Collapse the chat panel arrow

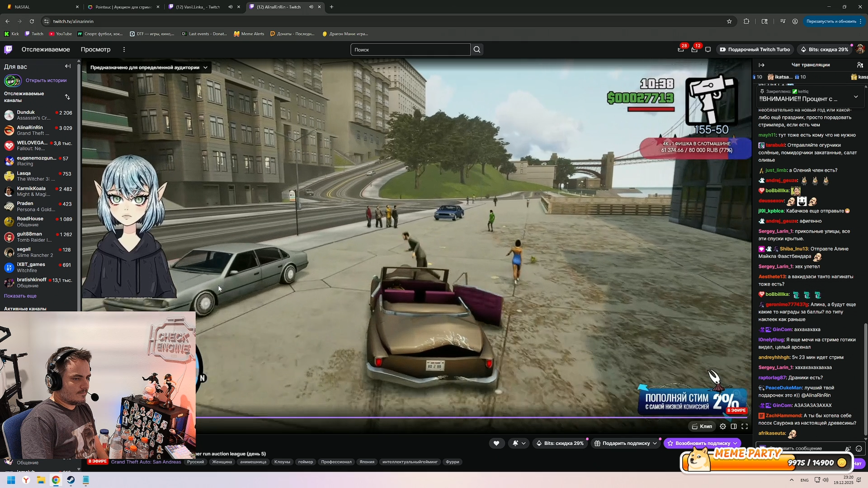pos(762,65)
